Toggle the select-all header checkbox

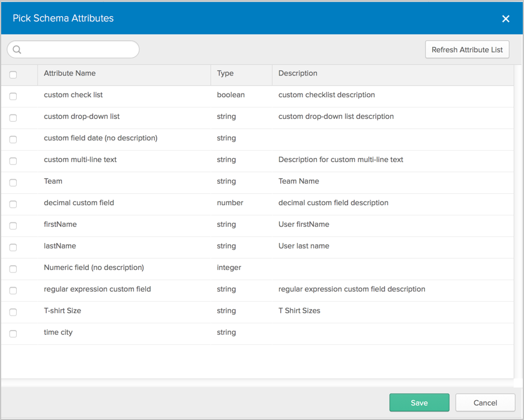click(13, 75)
